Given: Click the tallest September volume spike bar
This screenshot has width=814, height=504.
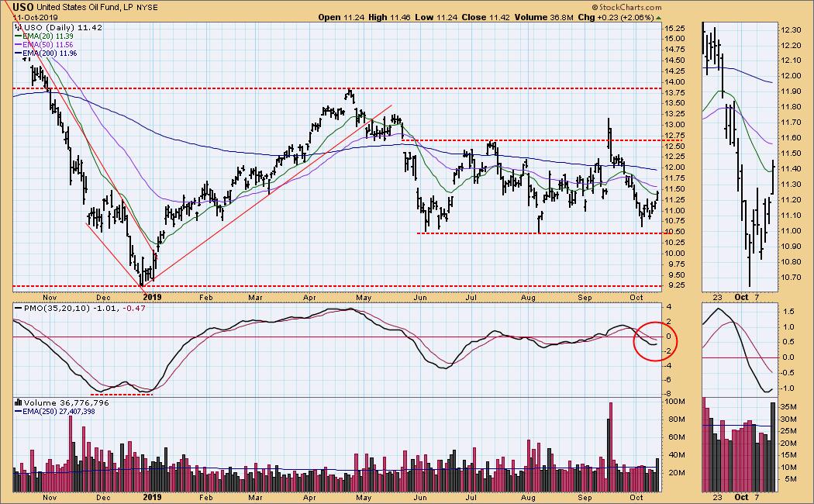Looking at the screenshot, I should point(611,447).
